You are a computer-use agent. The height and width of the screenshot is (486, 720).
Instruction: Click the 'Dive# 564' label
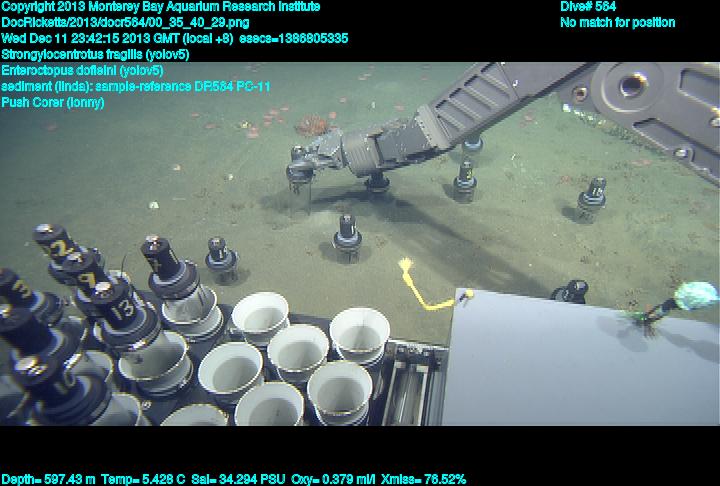(588, 7)
